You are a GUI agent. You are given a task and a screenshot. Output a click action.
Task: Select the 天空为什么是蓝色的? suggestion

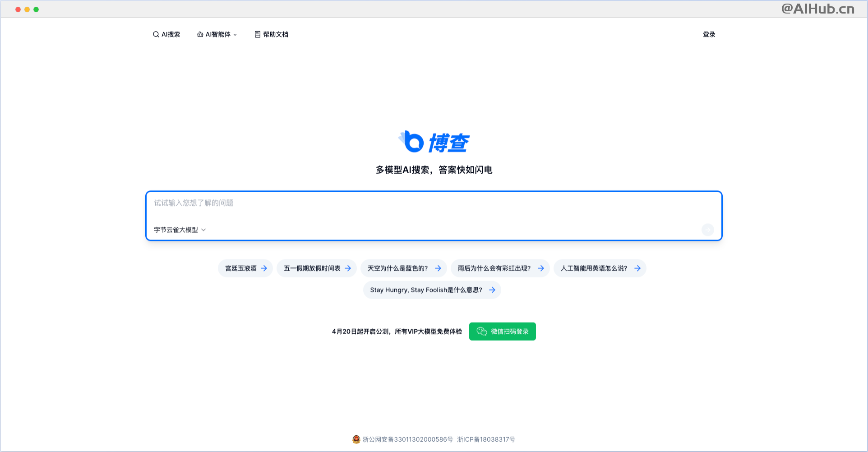pyautogui.click(x=404, y=268)
